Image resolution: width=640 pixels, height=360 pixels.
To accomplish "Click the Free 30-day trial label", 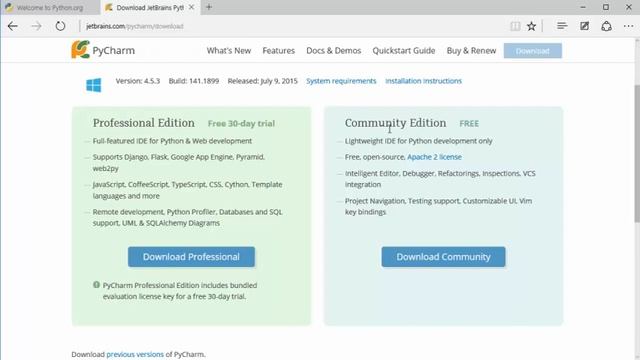I will click(241, 123).
